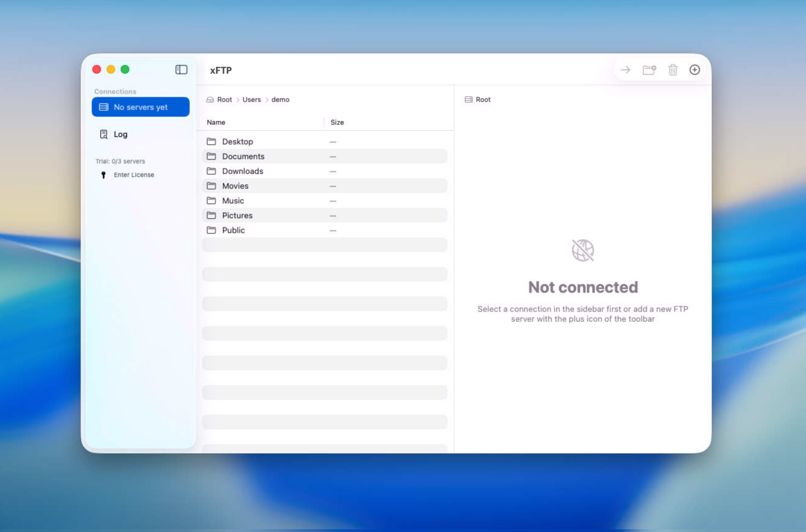Click the Enter License link
The width and height of the screenshot is (806, 532).
[134, 175]
